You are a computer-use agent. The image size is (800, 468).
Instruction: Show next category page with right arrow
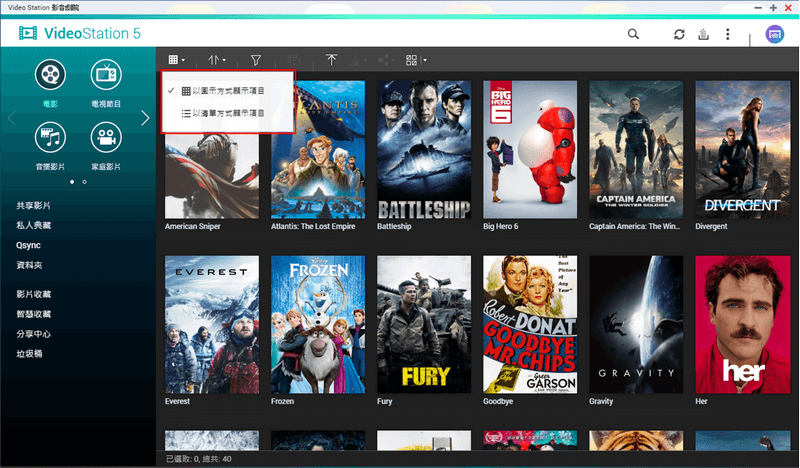(x=145, y=118)
